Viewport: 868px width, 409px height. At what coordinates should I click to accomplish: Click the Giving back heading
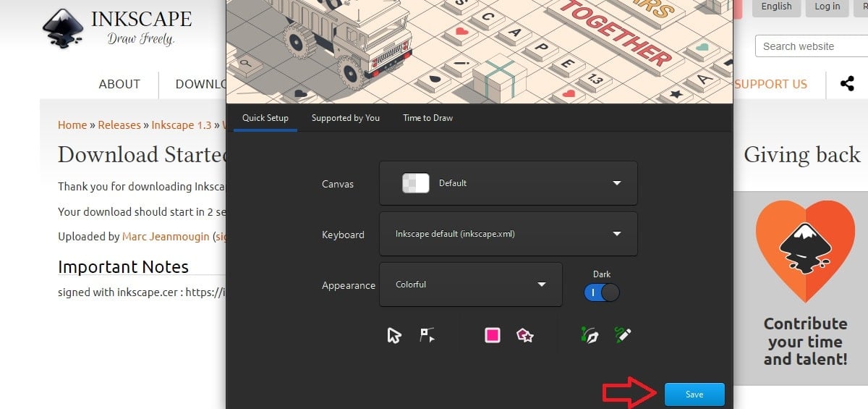[x=802, y=154]
